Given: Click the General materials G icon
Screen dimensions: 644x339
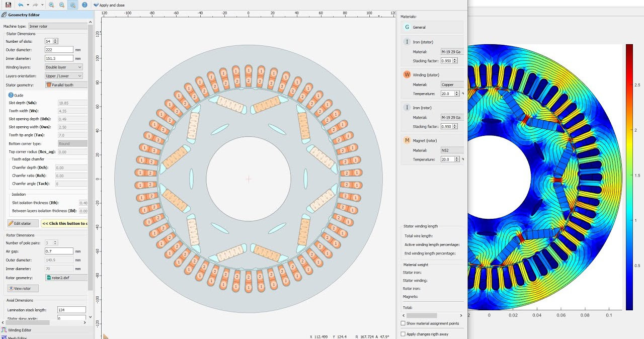Looking at the screenshot, I should tap(408, 27).
